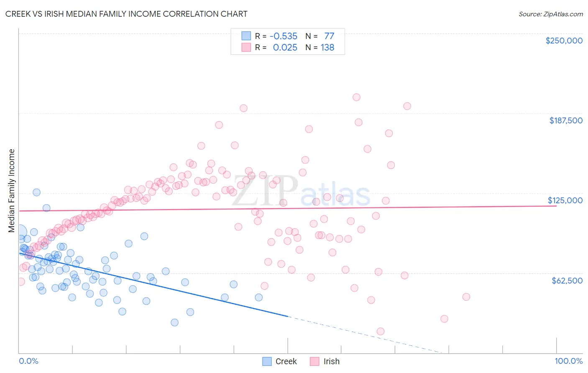This screenshot has height=373, width=588.
Task: Click the Irish legend color swatch at bottom
Action: 314,361
